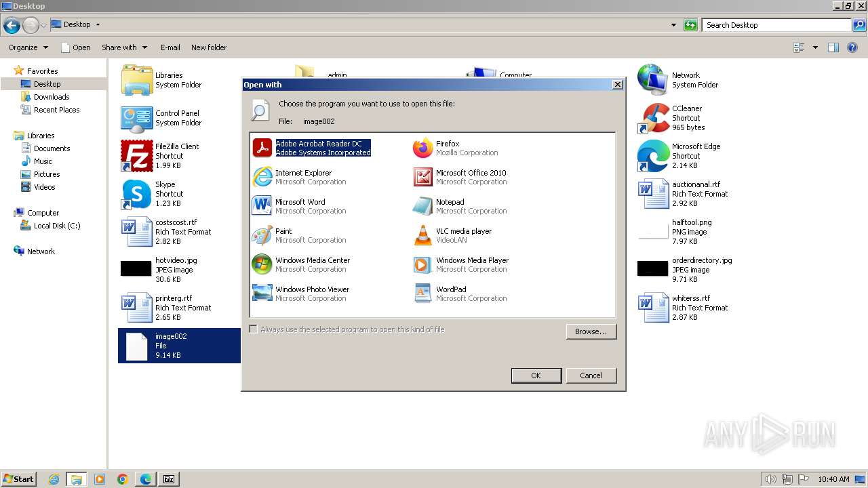Select Microsoft Word program icon
The image size is (868, 488).
(262, 206)
